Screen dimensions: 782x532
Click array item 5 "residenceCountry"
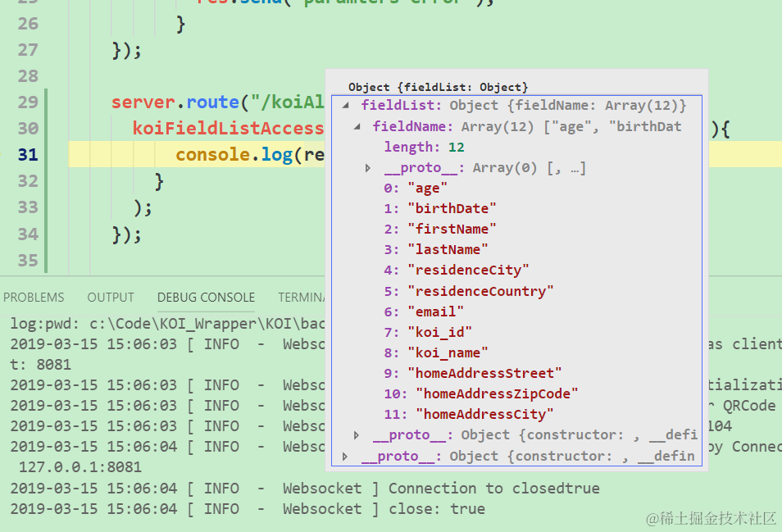pos(468,291)
